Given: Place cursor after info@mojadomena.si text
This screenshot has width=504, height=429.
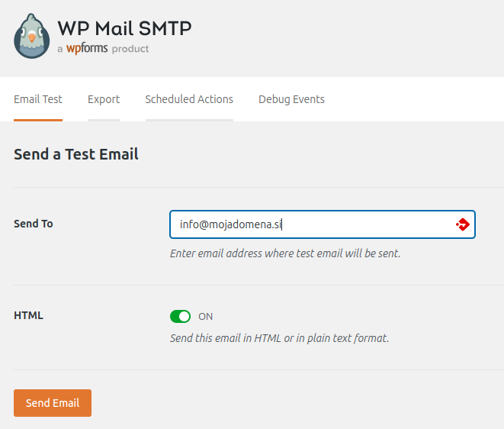Looking at the screenshot, I should (x=282, y=224).
